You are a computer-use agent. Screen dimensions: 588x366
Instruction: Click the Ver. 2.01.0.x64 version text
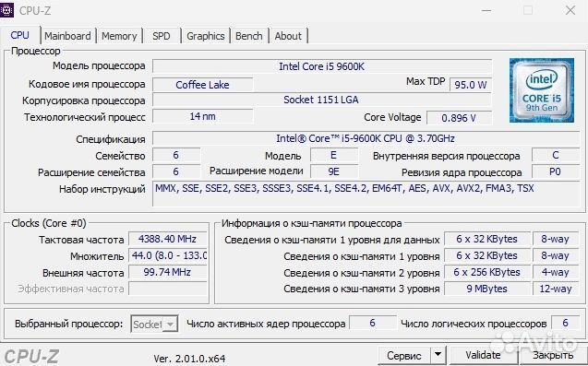tap(190, 359)
